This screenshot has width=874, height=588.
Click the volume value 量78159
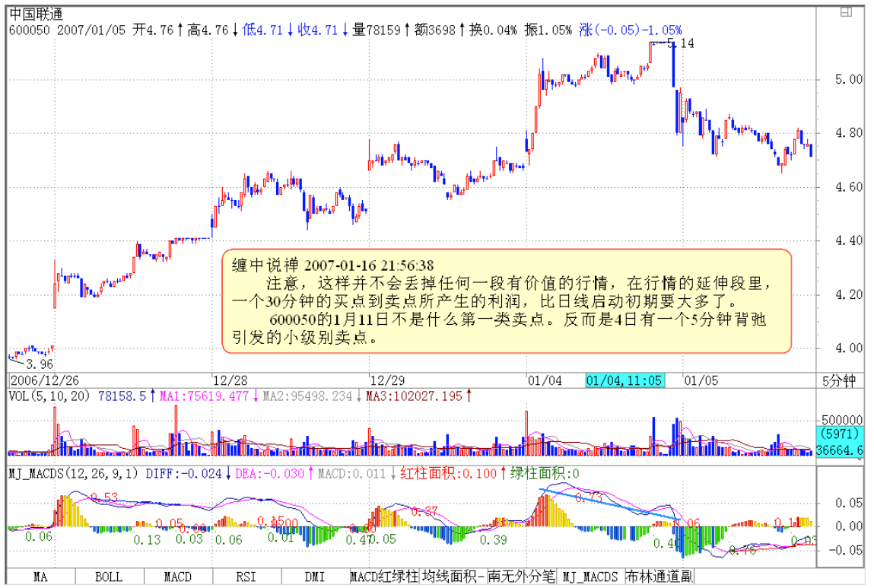coord(377,30)
